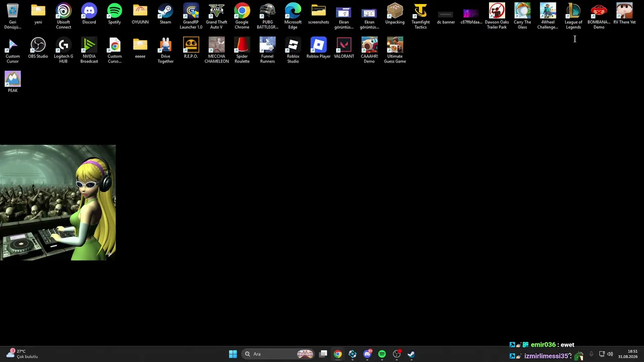Open Task View on the taskbar
Viewport: 644px width, 362px height.
pyautogui.click(x=324, y=354)
